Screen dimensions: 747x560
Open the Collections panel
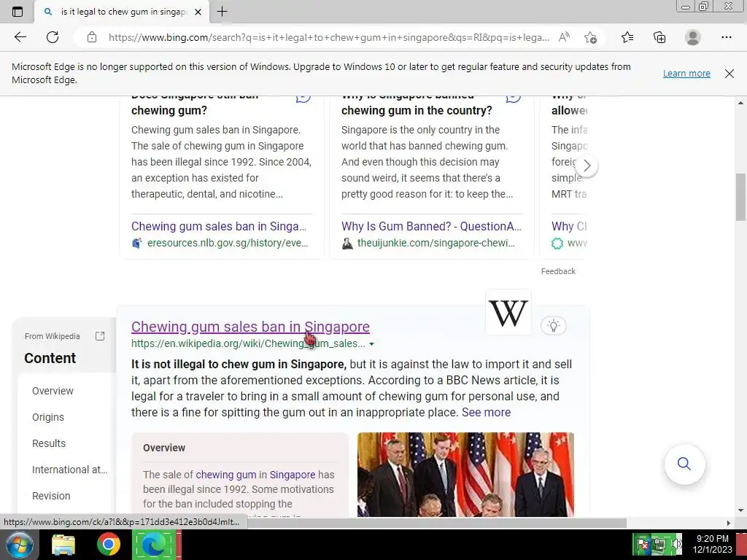point(659,37)
